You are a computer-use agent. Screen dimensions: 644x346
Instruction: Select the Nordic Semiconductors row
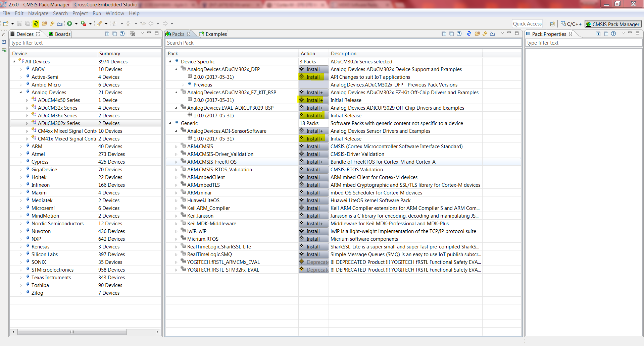(x=86, y=224)
